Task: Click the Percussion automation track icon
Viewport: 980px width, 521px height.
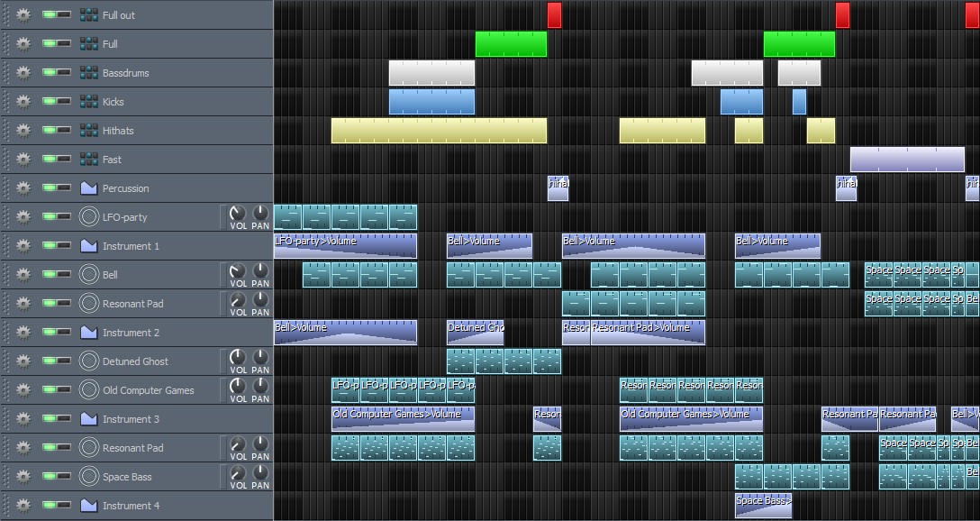Action: pyautogui.click(x=88, y=188)
